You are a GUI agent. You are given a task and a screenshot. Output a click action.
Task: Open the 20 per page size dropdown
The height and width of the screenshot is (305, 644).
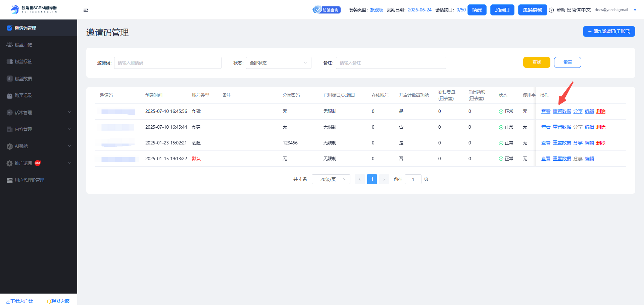click(331, 179)
